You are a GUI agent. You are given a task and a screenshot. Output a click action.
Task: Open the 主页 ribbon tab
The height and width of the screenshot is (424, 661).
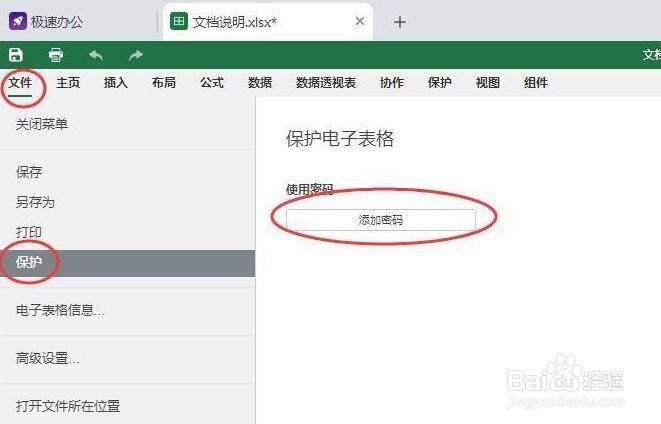pos(68,83)
